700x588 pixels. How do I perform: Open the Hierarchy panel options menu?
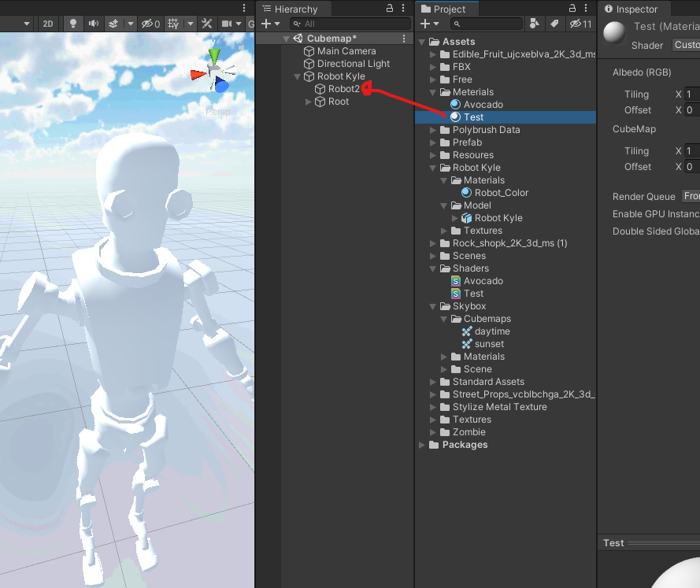pos(403,8)
